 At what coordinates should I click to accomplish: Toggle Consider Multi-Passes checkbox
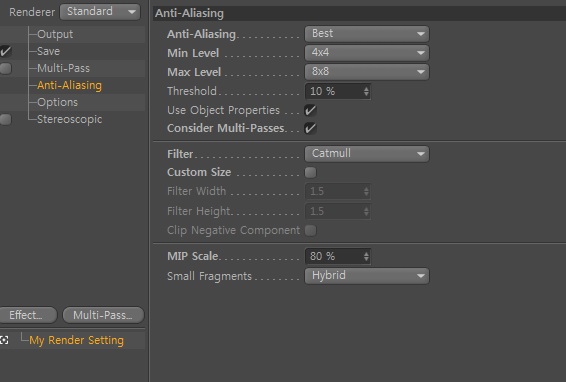coord(310,128)
